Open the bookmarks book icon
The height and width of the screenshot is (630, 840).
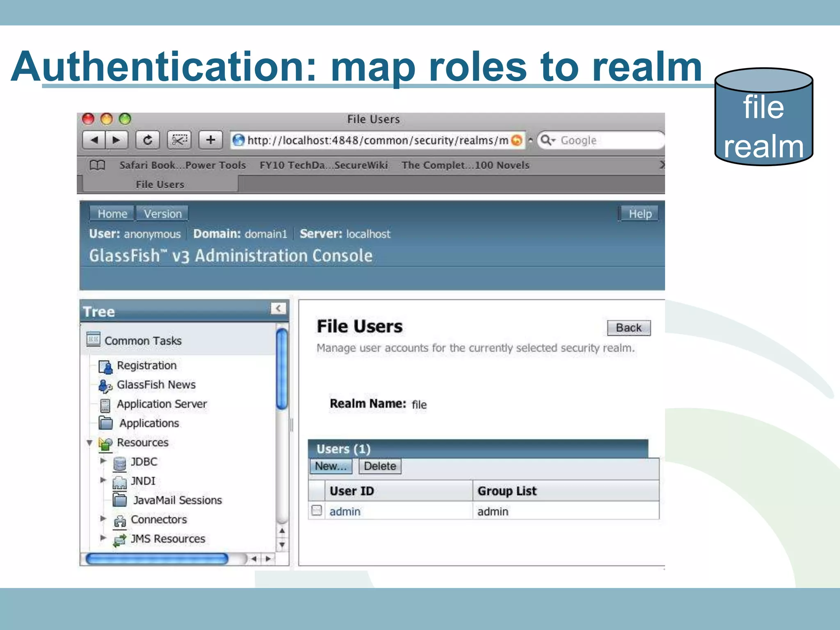coord(97,165)
